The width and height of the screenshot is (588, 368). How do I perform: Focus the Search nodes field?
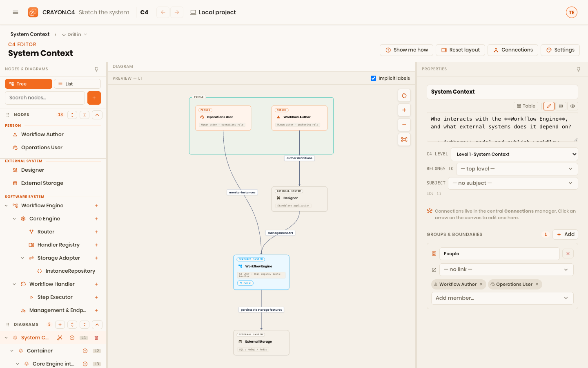[x=45, y=98]
